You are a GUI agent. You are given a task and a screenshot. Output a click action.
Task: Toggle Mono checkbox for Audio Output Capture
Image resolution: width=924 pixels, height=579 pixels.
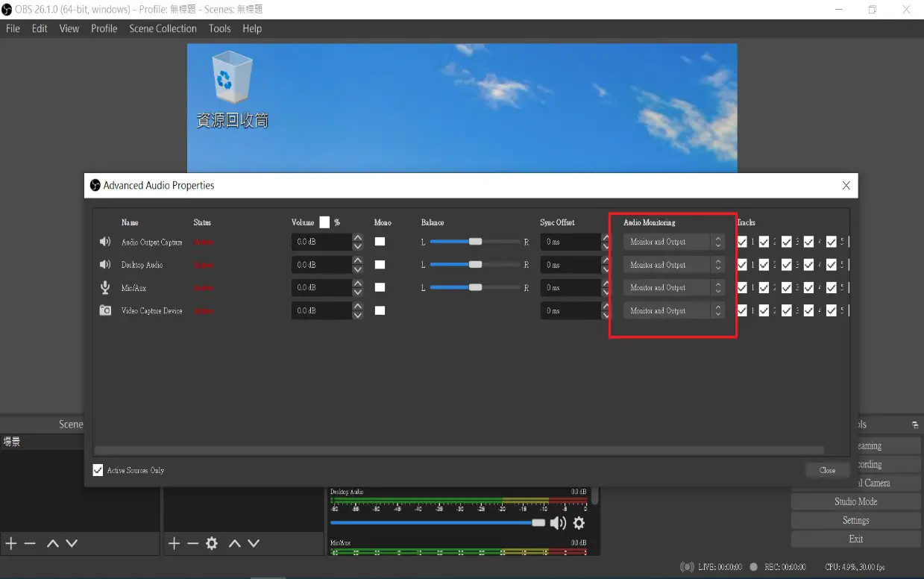[x=380, y=242]
